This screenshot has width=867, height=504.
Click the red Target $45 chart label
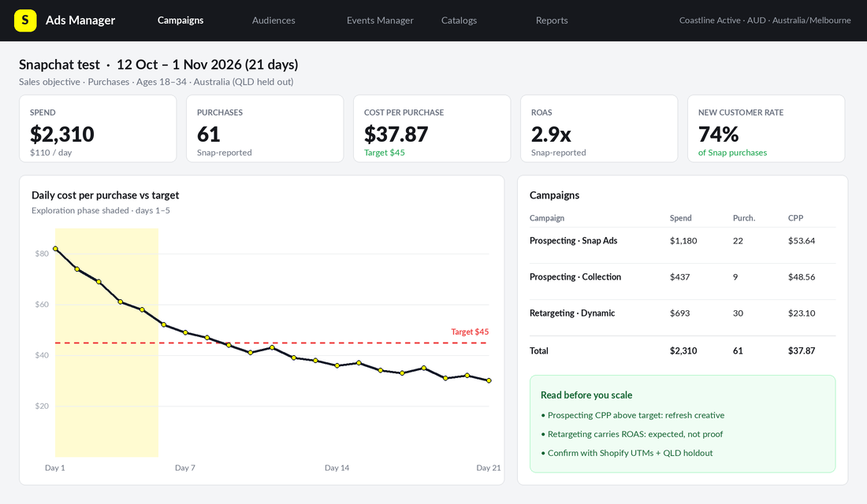[x=470, y=332]
